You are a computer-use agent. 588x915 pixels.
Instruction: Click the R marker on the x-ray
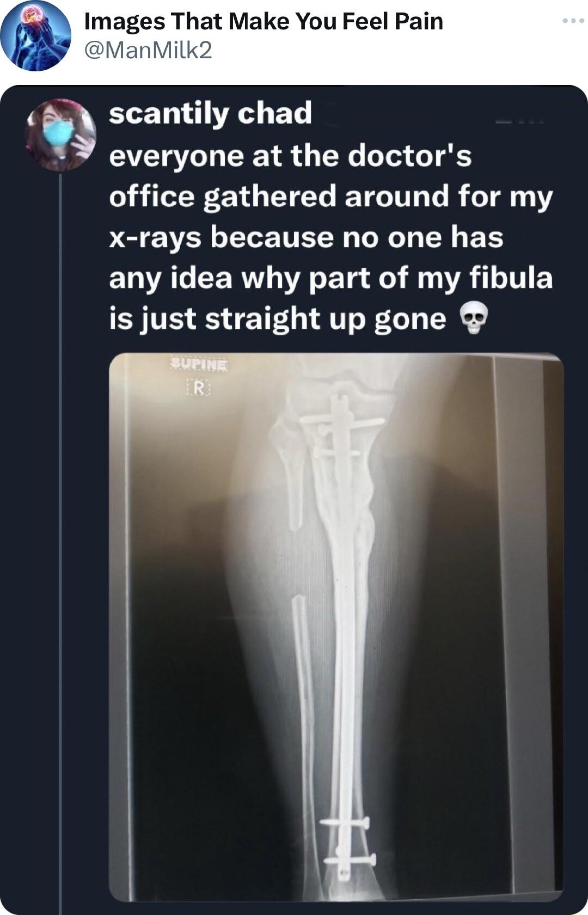coord(199,389)
